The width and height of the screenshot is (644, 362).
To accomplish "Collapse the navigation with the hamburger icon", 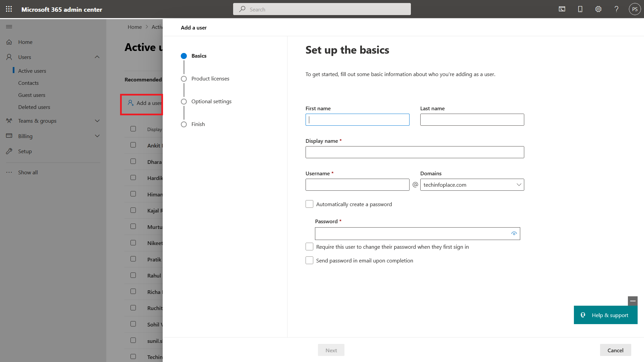I will (9, 26).
